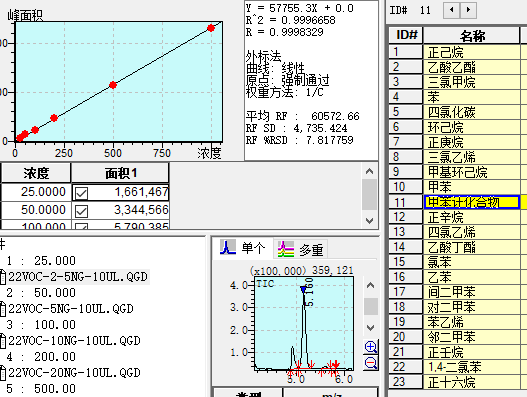Uncheck the area checkbox for concentration 25.0000
527x397 pixels.
81,193
